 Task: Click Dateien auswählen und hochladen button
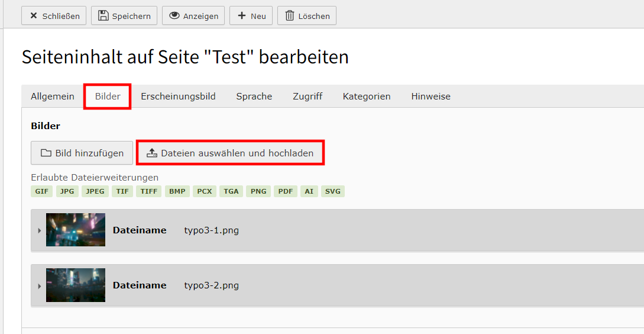pyautogui.click(x=231, y=153)
